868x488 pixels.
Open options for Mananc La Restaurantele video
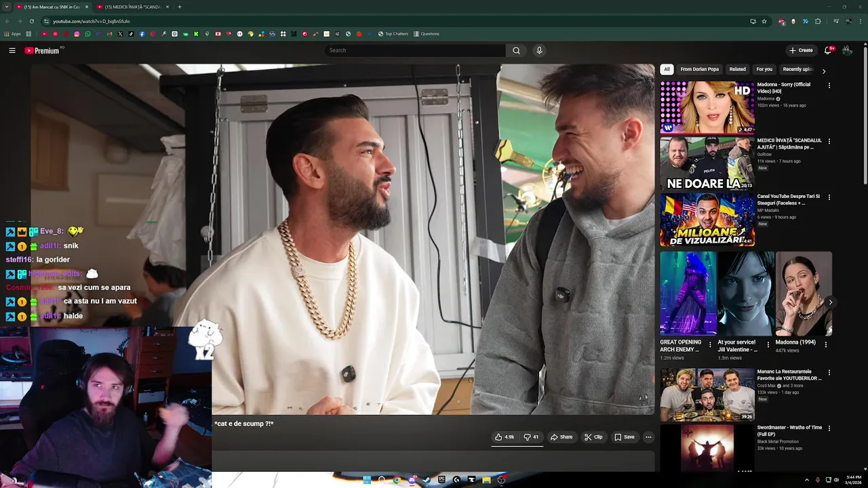[x=829, y=373]
